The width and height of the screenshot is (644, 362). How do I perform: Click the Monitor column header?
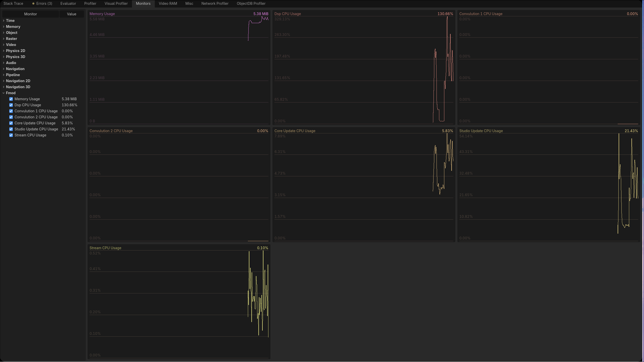(x=31, y=14)
